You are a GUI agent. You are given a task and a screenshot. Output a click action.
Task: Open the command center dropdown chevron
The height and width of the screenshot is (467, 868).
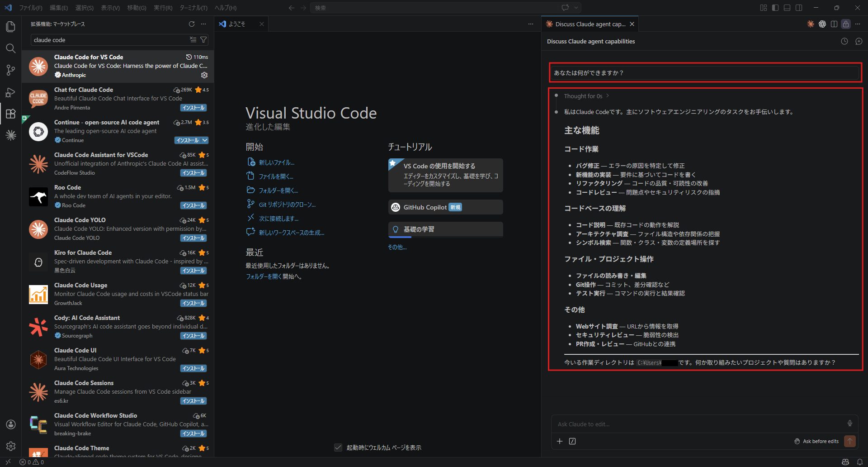[576, 8]
